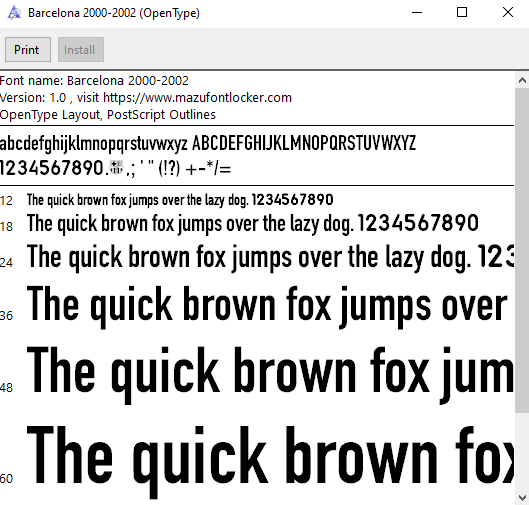Click the size 18 label
The height and width of the screenshot is (505, 529).
coord(6,227)
